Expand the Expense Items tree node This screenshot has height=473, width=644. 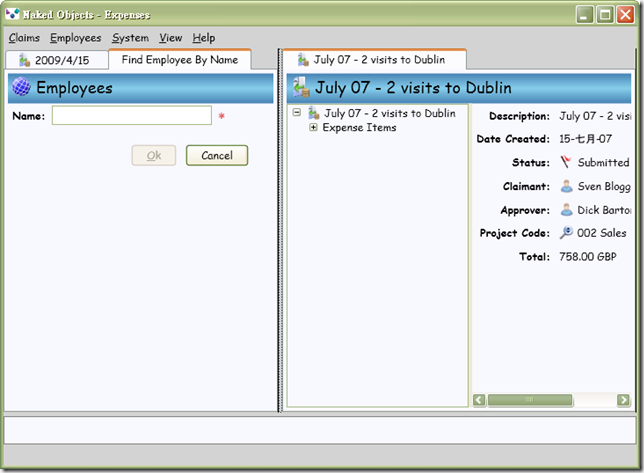click(x=313, y=127)
